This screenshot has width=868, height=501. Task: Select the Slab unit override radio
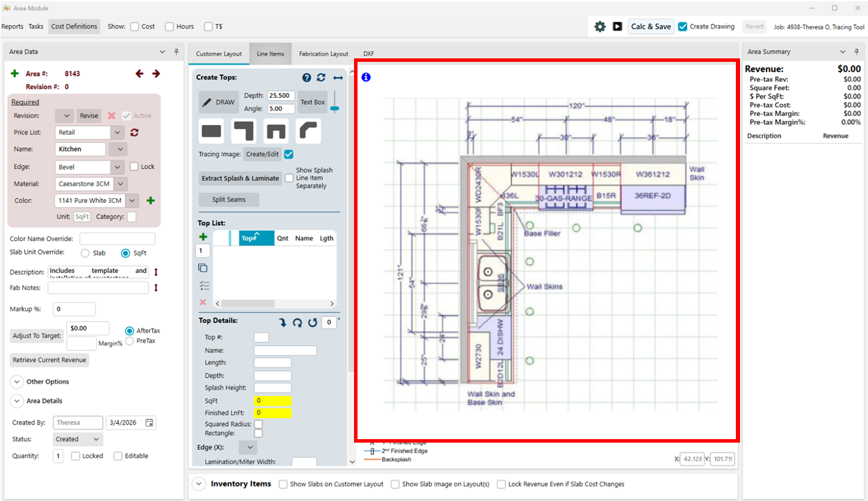(x=86, y=253)
